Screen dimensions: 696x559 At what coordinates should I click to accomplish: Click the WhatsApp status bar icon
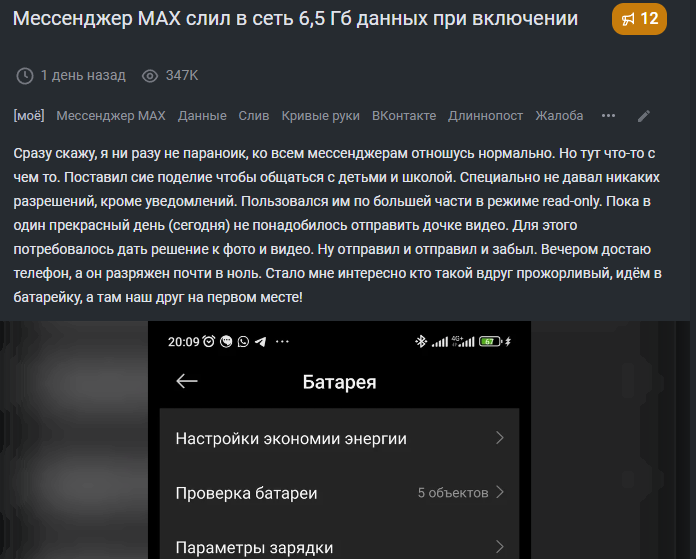243,341
